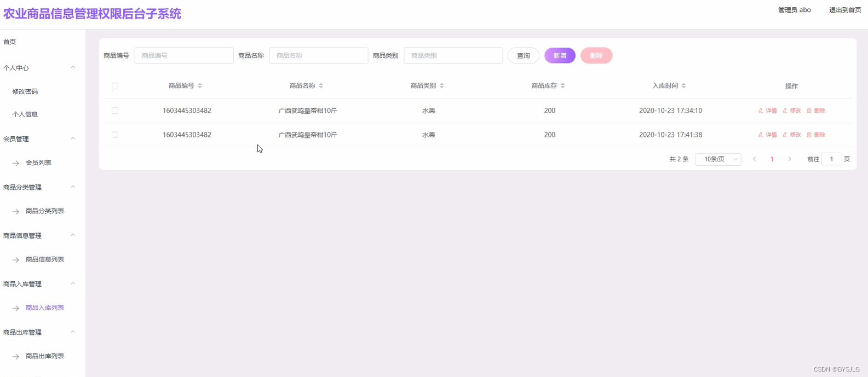Click the 新增 button
Viewport: 868px width, 377px height.
pyautogui.click(x=560, y=56)
